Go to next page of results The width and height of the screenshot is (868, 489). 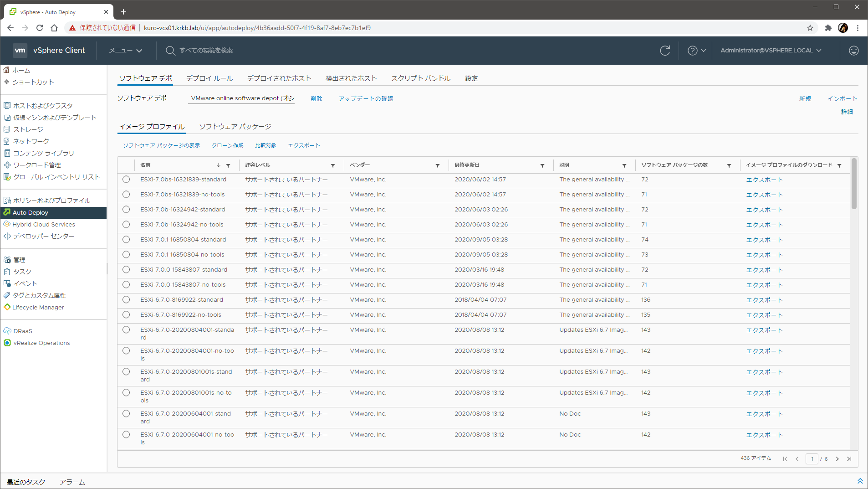(837, 459)
